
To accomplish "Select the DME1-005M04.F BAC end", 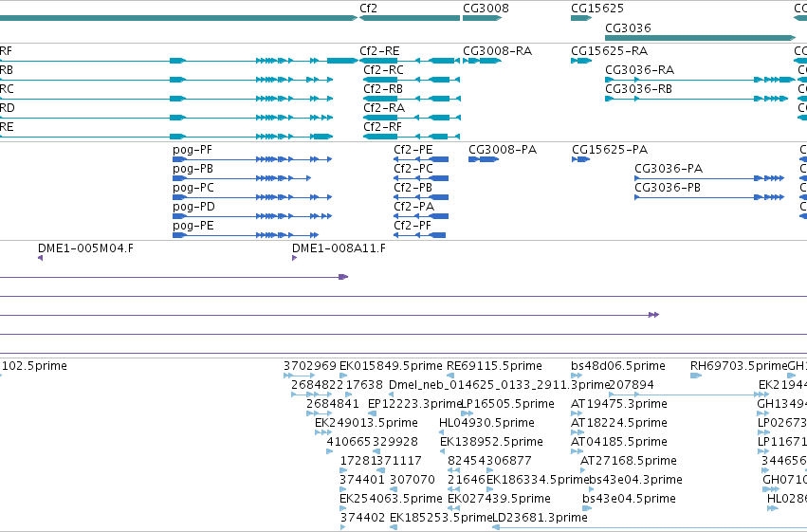I will [85, 248].
